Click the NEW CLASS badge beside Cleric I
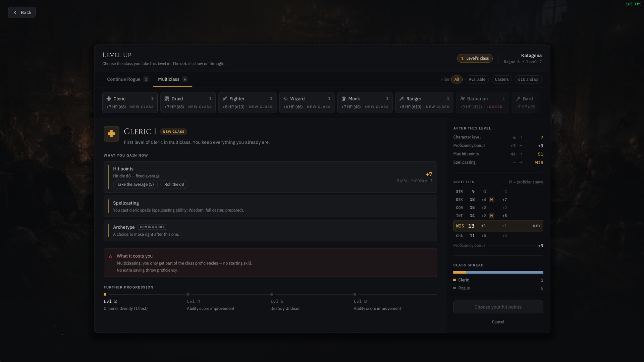This screenshot has width=644, height=362. pyautogui.click(x=173, y=132)
